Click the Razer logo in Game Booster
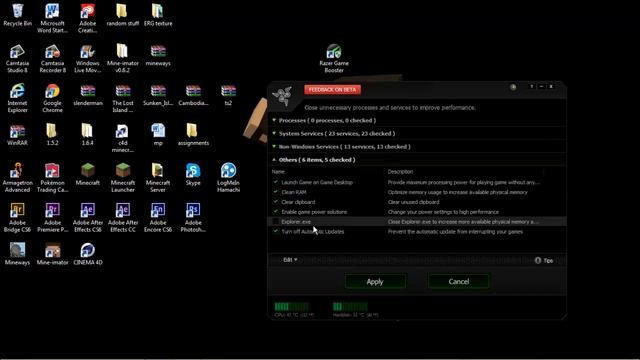 (x=282, y=95)
